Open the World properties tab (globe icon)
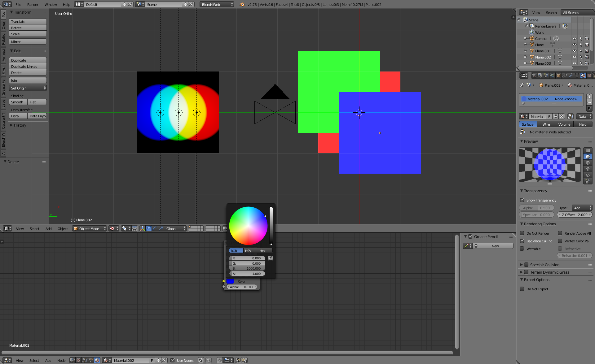Viewport: 595px width, 364px height. [x=552, y=75]
